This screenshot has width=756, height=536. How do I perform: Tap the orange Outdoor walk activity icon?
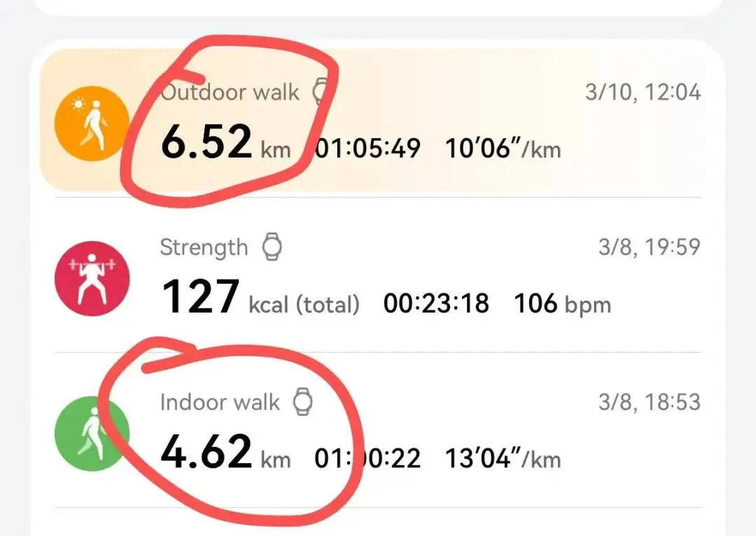(92, 123)
